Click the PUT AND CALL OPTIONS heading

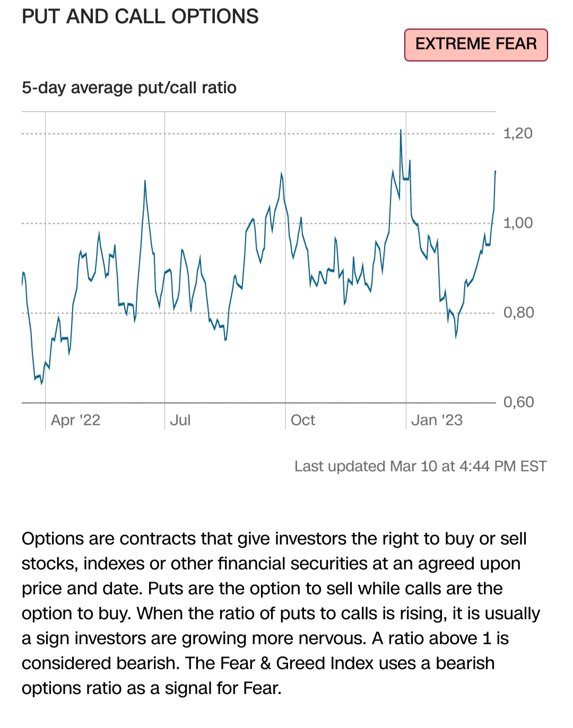point(140,17)
